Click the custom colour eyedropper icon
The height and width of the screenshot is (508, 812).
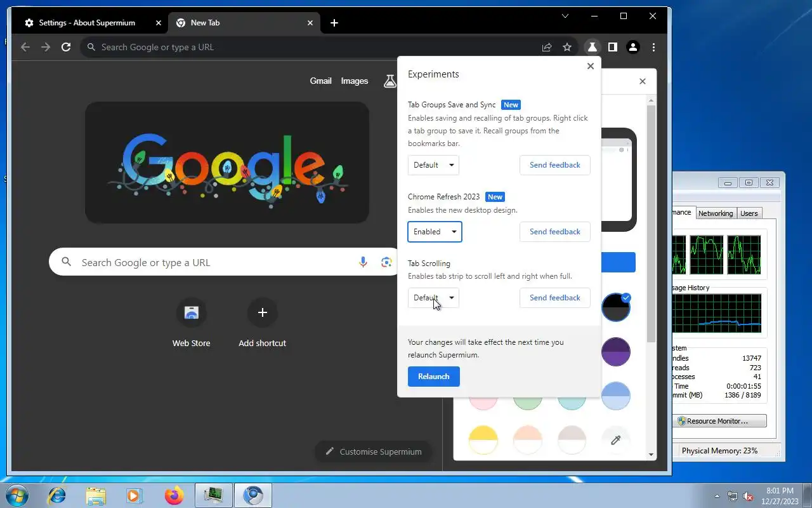coord(615,440)
